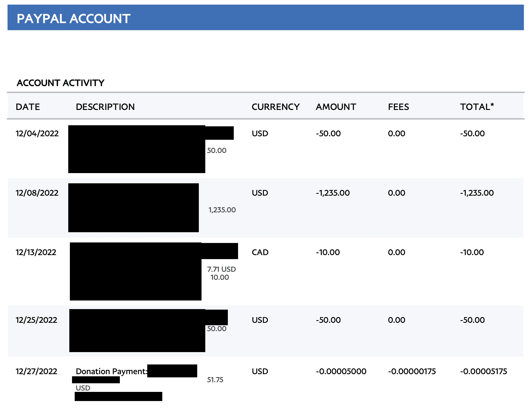This screenshot has height=415, width=532.
Task: Click the -1,235.00 value in Amount column
Action: coord(333,193)
